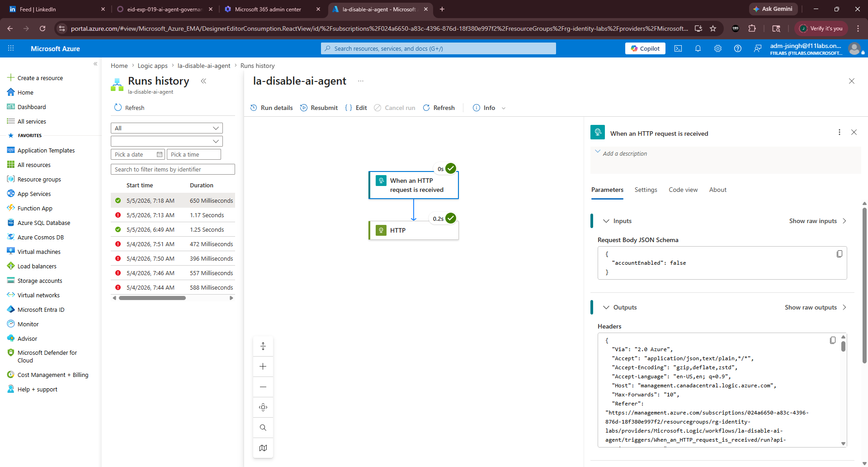Switch to the Code view tab
This screenshot has height=467, width=868.
(683, 190)
